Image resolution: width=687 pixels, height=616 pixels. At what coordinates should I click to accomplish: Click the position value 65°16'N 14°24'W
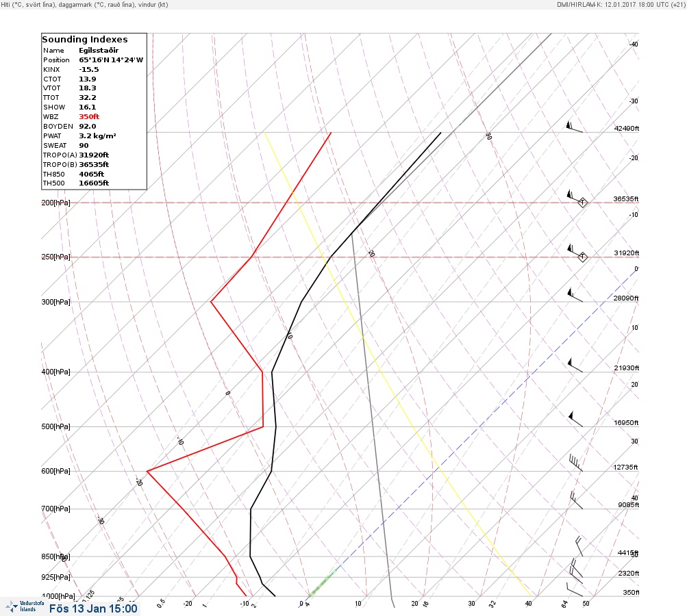(111, 60)
